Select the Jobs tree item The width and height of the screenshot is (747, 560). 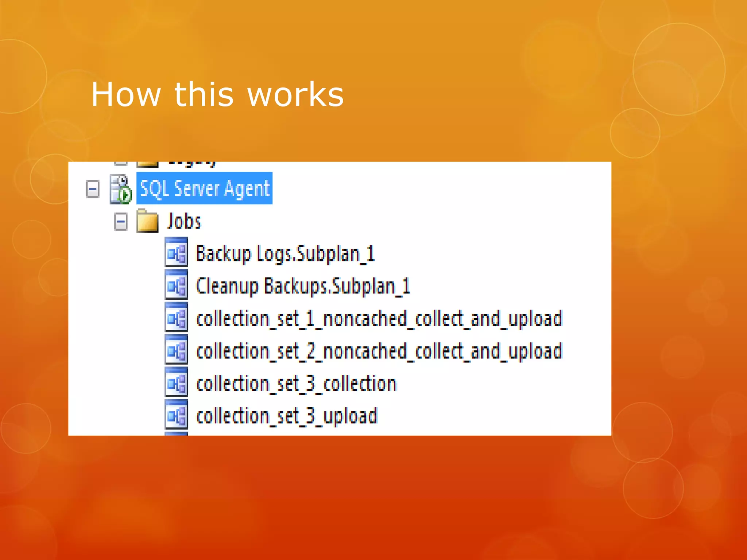coord(184,221)
